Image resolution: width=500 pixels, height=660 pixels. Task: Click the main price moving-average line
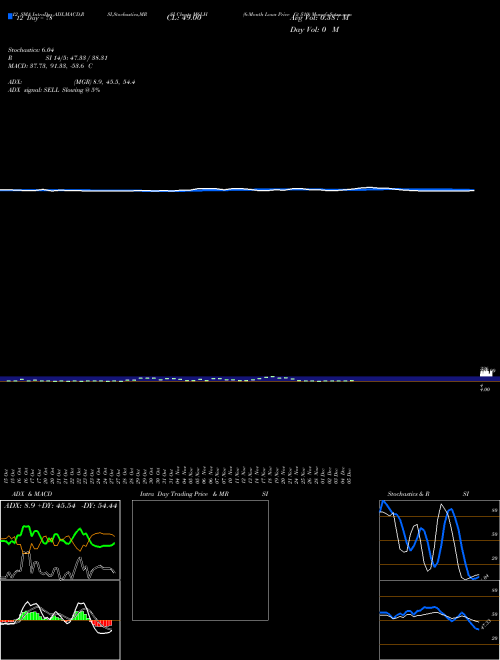(237, 190)
